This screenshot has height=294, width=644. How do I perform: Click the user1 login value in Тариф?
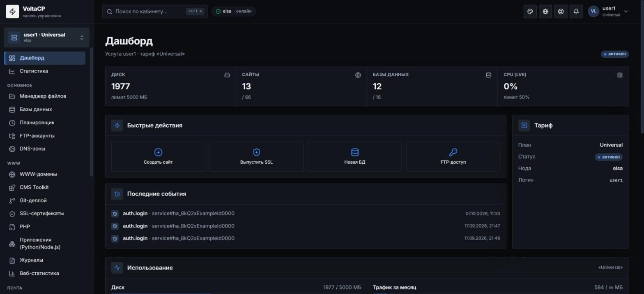tap(616, 180)
